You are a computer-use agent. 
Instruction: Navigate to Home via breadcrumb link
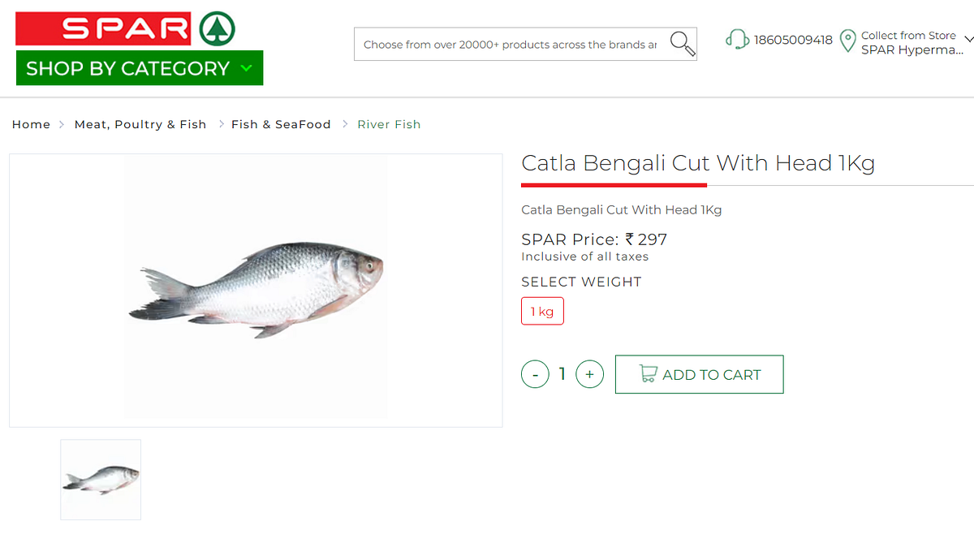coord(31,123)
